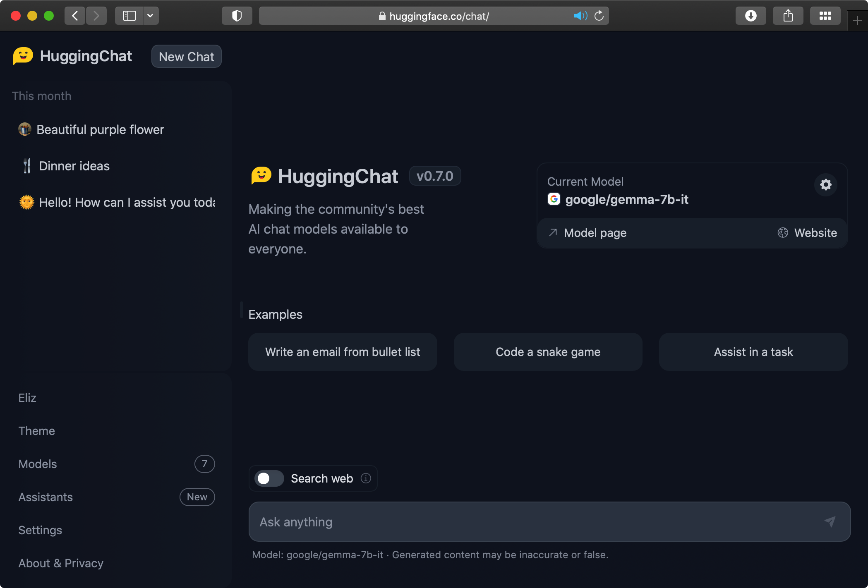Toggle Safari sidebar visibility
The width and height of the screenshot is (868, 588).
(x=129, y=16)
